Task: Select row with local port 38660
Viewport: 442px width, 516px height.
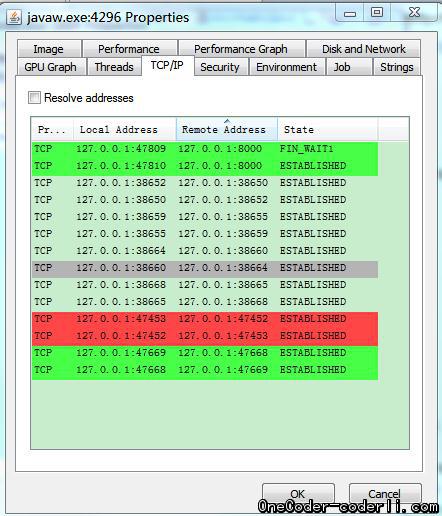Action: pyautogui.click(x=205, y=268)
